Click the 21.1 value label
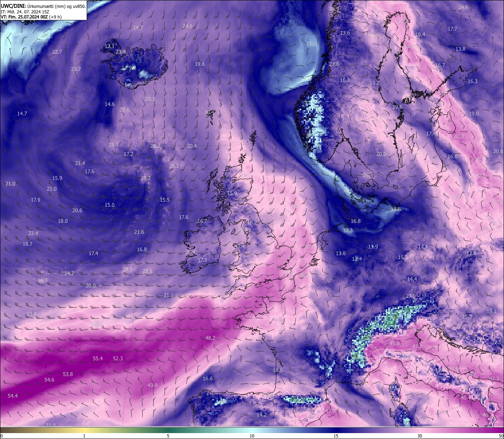Screen dimensions: 504x439 [169, 295]
